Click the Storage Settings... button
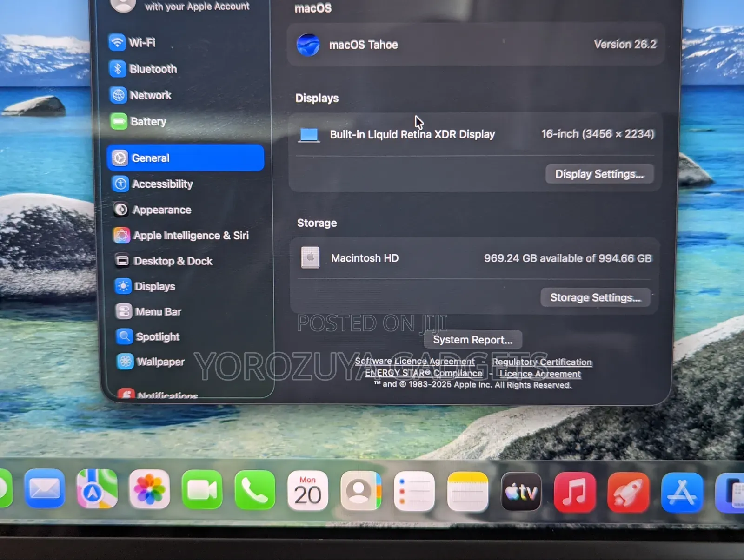Viewport: 744px width, 560px height. (595, 297)
